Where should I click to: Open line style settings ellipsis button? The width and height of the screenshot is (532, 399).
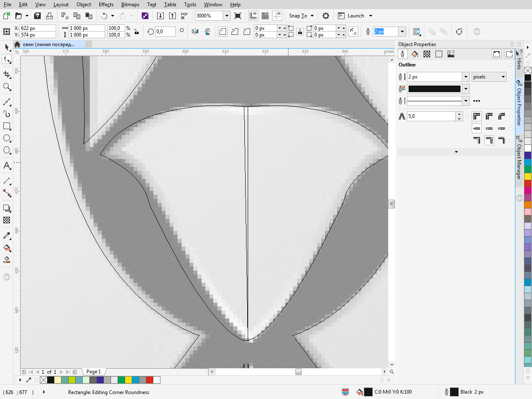[477, 101]
